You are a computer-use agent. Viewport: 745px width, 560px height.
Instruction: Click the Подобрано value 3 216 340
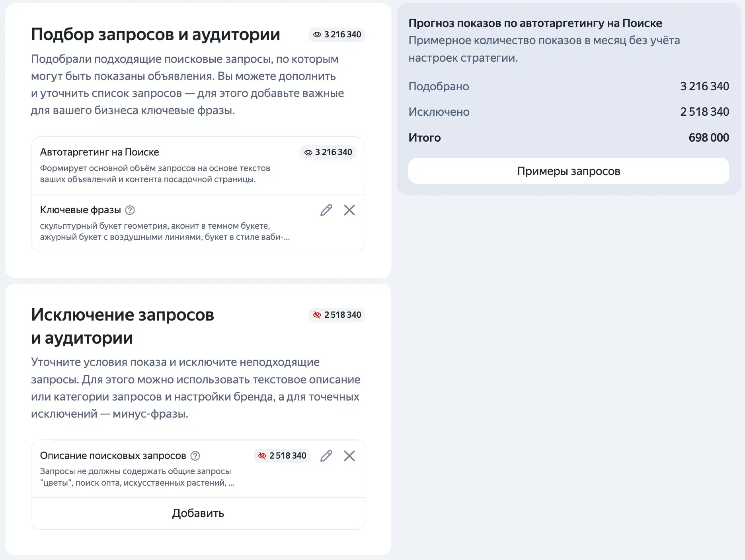pos(704,86)
